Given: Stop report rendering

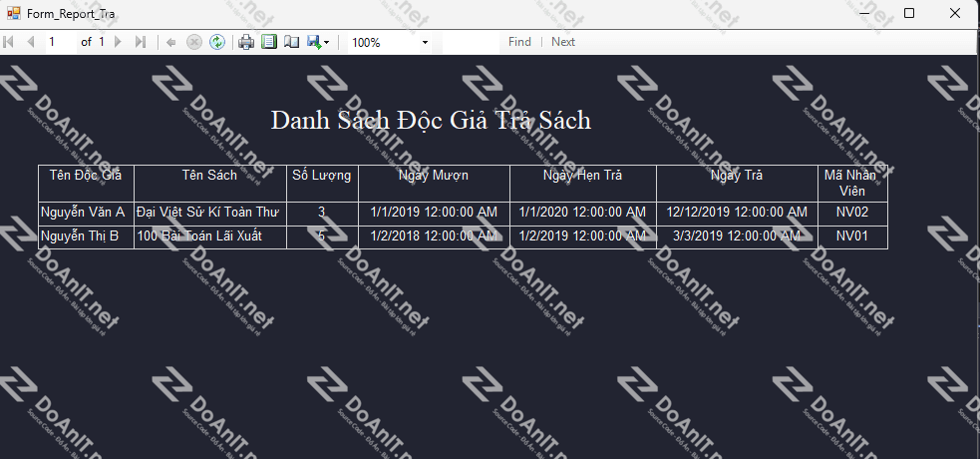Looking at the screenshot, I should click(x=194, y=42).
